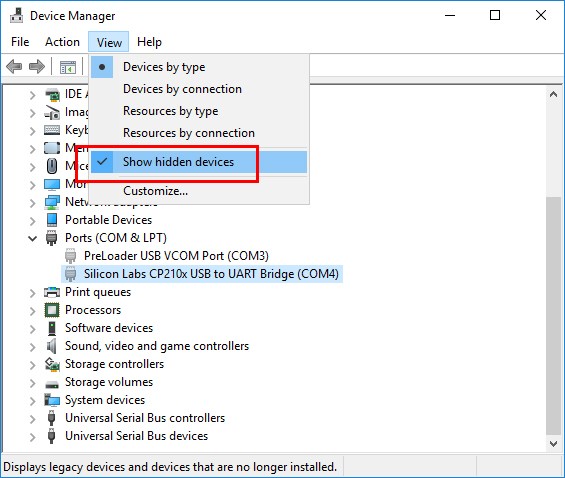Expand the Storage controllers node
Viewport: 565px width, 478px height.
[32, 365]
